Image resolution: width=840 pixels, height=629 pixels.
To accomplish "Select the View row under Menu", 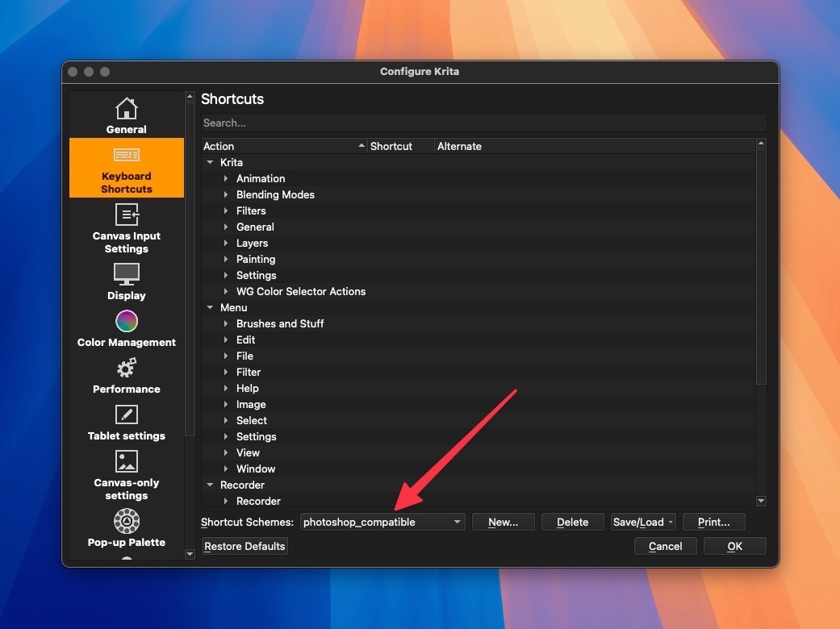I will point(479,452).
